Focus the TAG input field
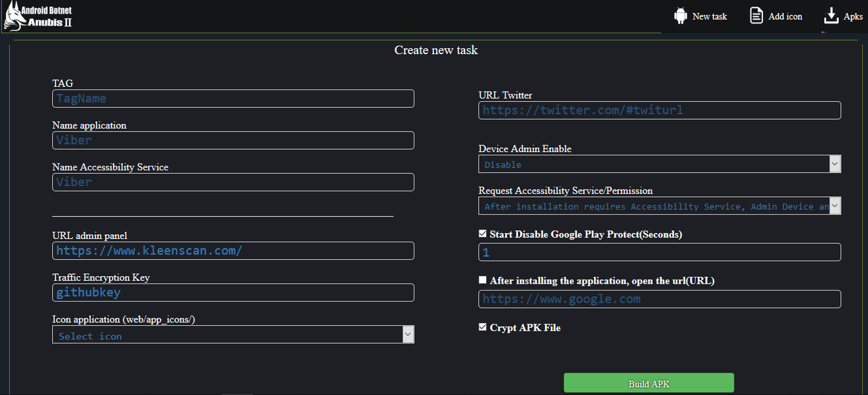 tap(233, 98)
